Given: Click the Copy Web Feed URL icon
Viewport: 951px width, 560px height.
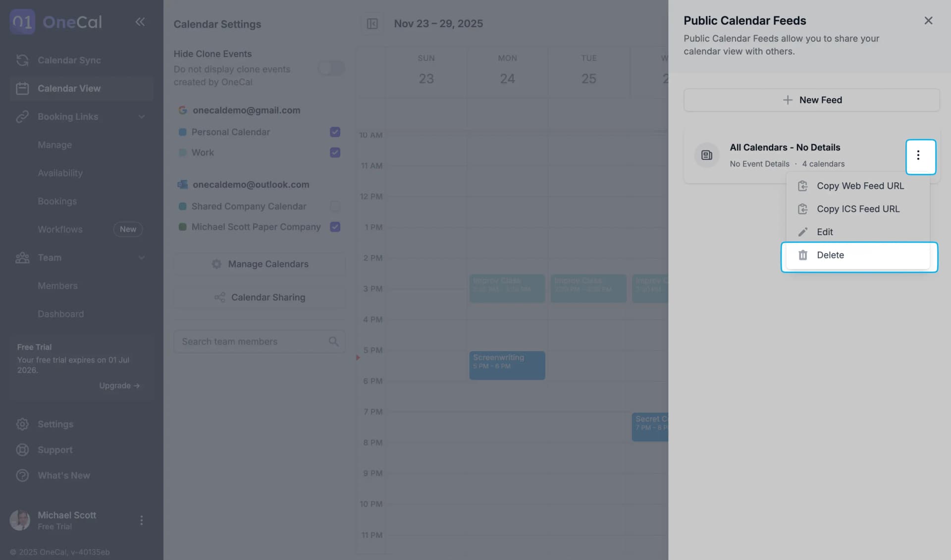Looking at the screenshot, I should 803,186.
